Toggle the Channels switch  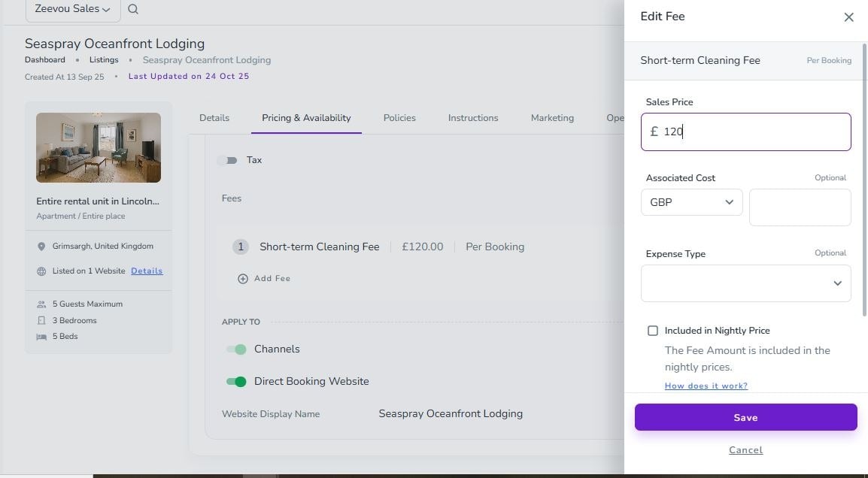click(236, 349)
